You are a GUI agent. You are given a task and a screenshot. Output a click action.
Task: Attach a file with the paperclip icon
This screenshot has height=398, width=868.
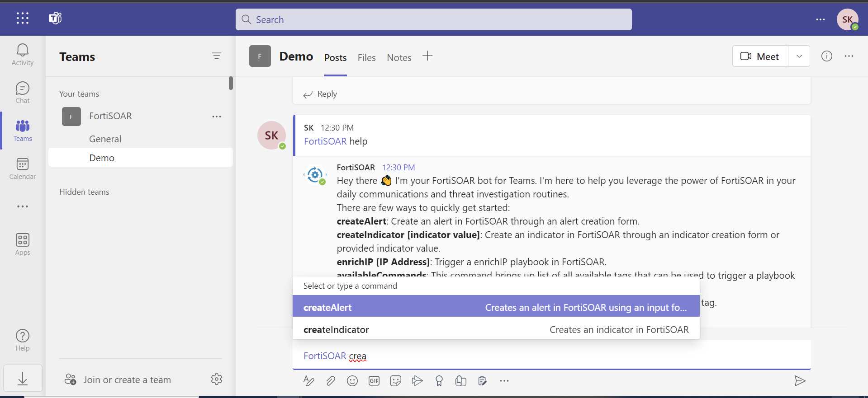331,381
